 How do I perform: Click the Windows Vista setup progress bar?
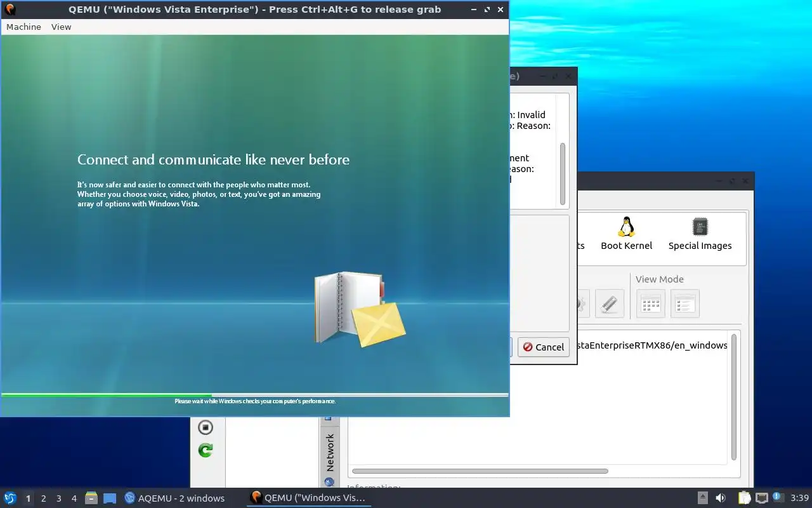(254, 395)
